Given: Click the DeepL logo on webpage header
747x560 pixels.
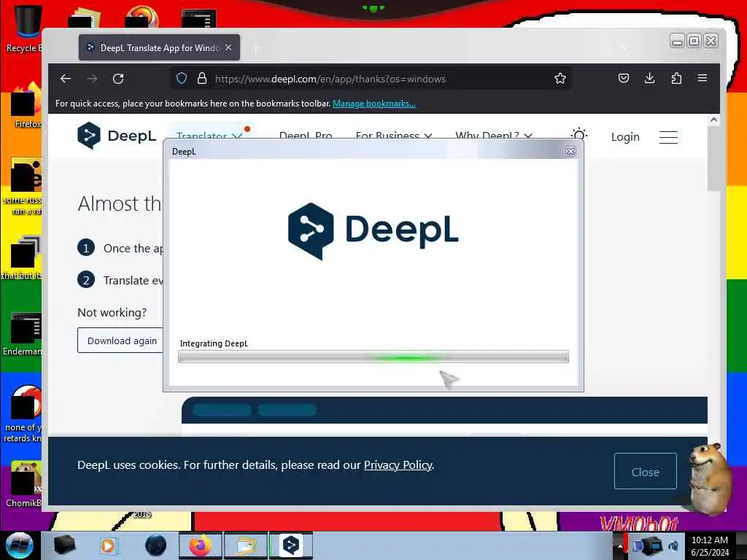Looking at the screenshot, I should click(117, 136).
